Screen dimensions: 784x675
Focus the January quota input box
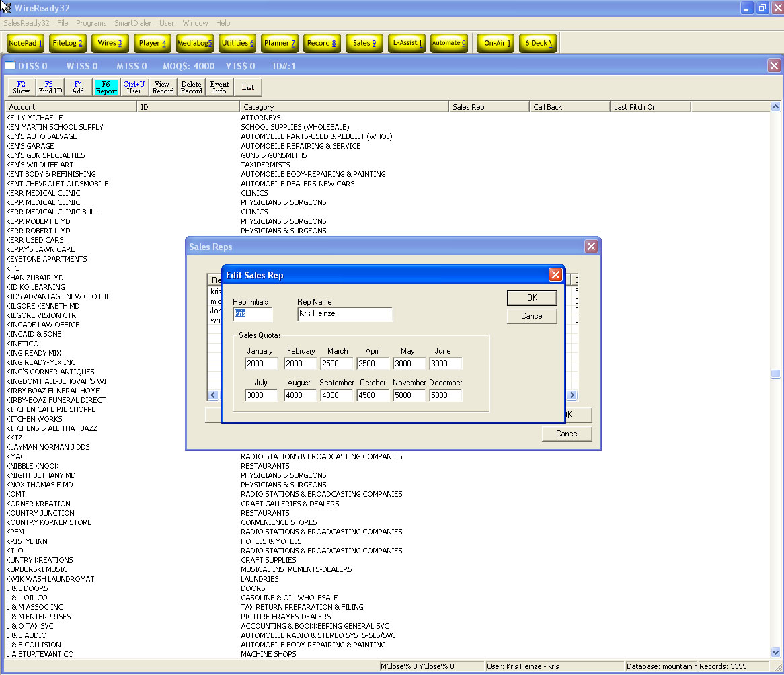click(x=261, y=364)
